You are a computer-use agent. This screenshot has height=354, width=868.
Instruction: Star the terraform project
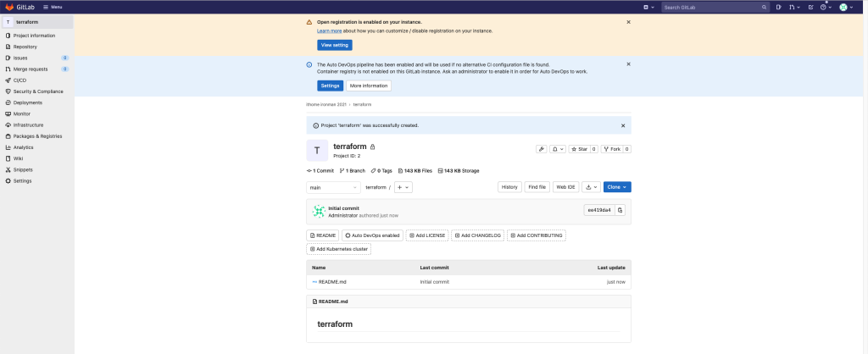(579, 149)
